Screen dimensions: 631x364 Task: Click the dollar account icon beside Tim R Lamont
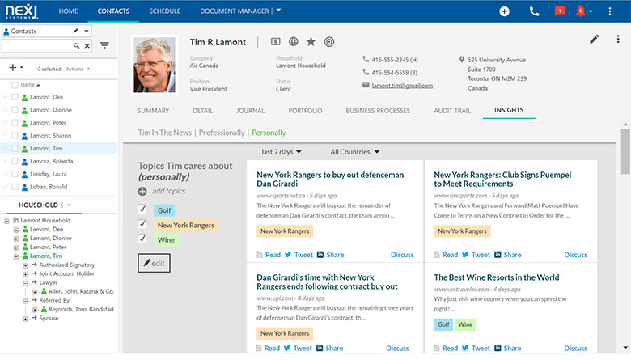(x=276, y=41)
